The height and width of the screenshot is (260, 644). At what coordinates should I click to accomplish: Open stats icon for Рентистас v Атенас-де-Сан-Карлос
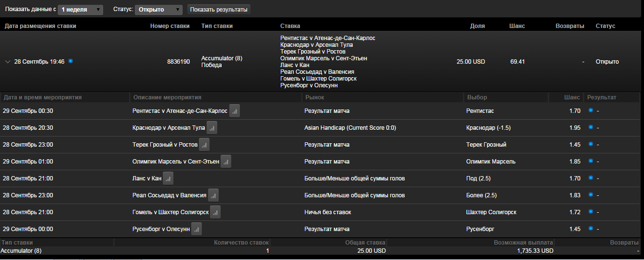(235, 111)
